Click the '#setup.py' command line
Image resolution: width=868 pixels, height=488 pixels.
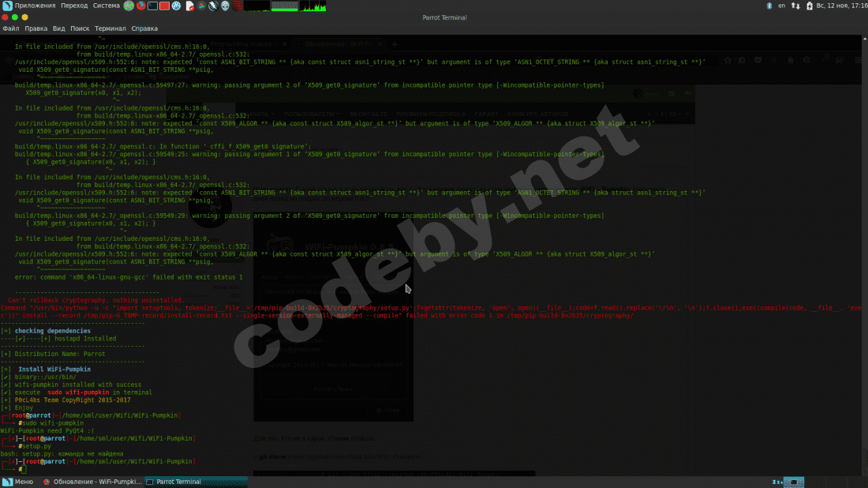click(x=34, y=446)
